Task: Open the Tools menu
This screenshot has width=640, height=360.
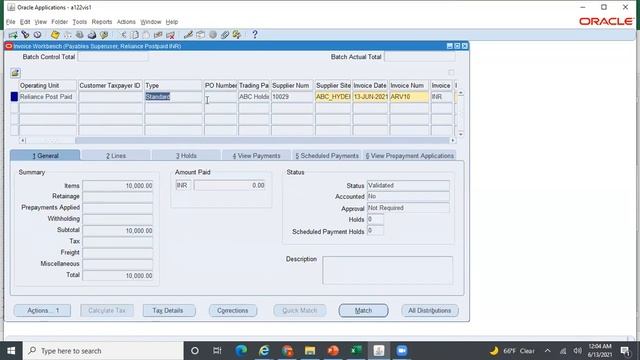Action: tap(80, 22)
